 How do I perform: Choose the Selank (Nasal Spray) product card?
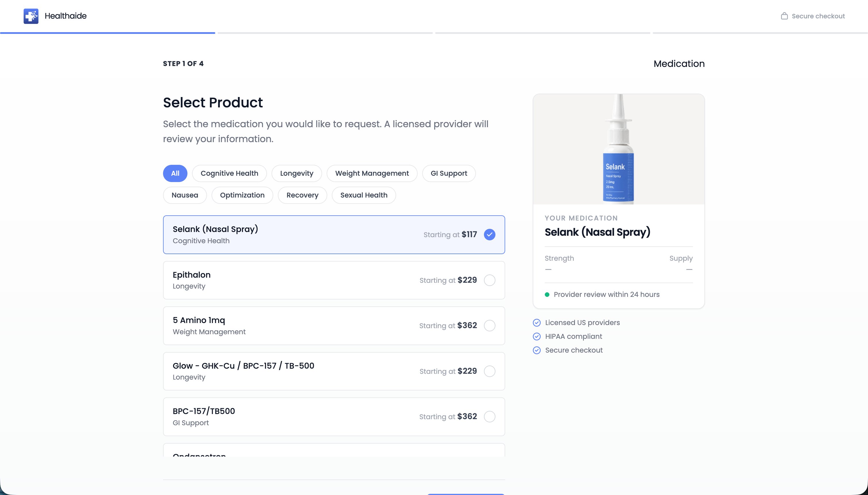334,235
